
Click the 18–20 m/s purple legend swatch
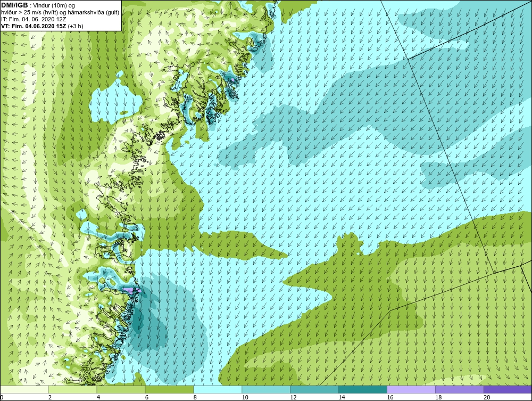460,389
